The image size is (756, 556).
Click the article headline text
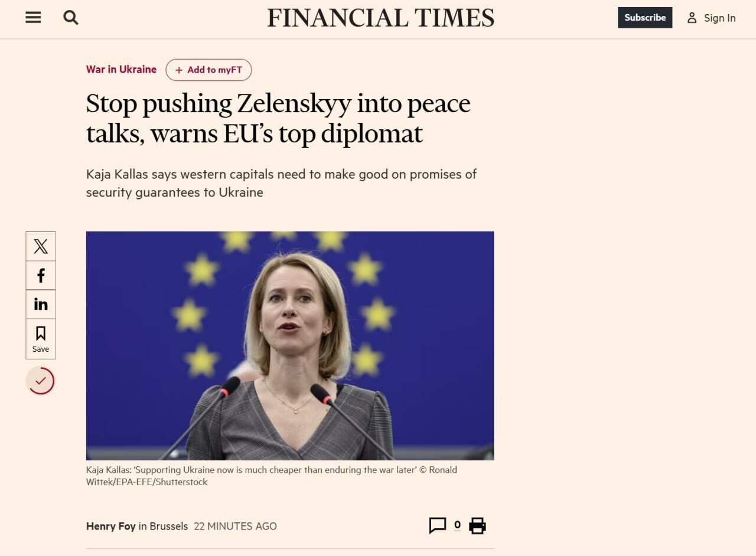point(278,119)
